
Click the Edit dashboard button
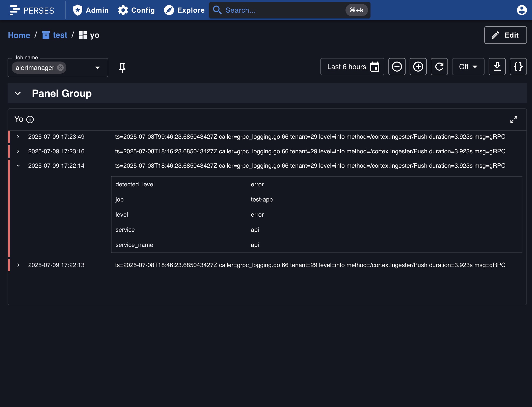click(505, 35)
